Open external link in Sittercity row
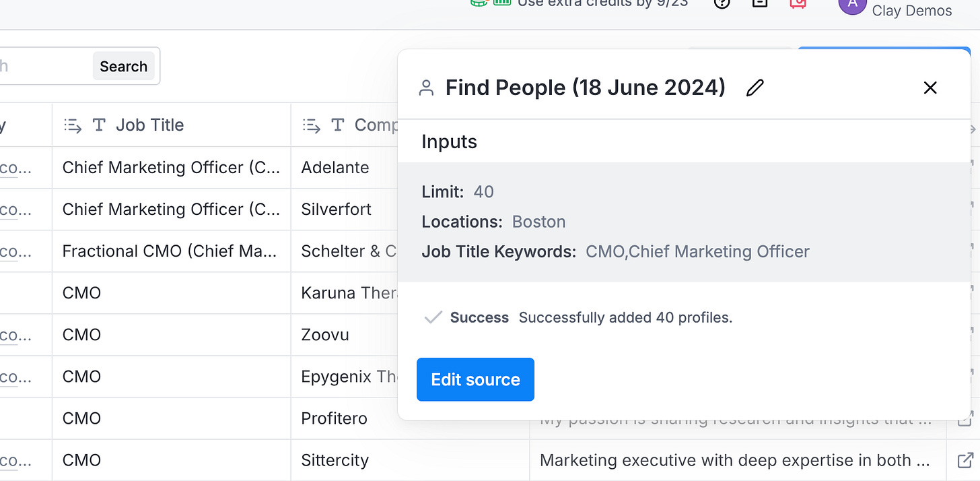Screen dimensions: 980x481 965,460
